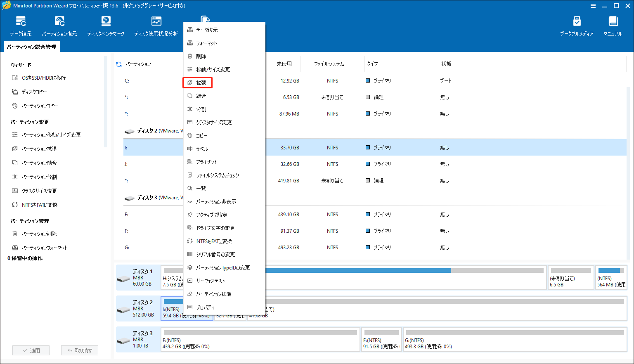Click the refresh icon beside the パーティション column
The image size is (634, 364).
click(119, 64)
